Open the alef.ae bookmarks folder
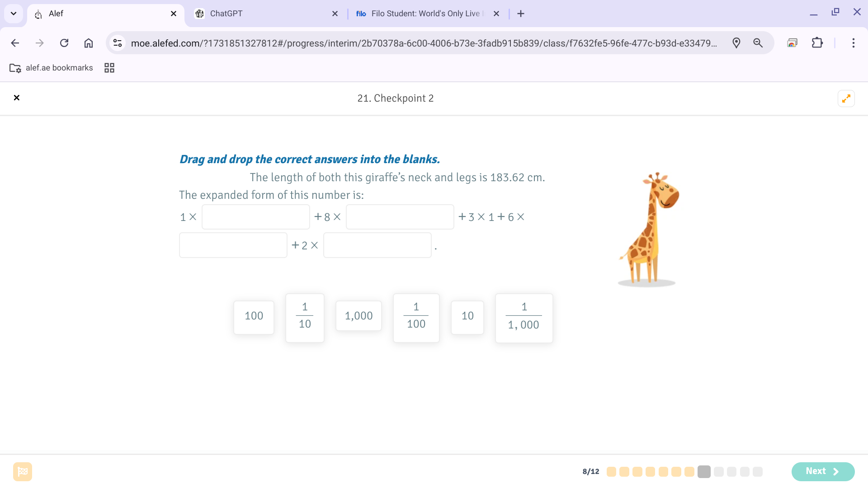The image size is (868, 488). (x=51, y=68)
